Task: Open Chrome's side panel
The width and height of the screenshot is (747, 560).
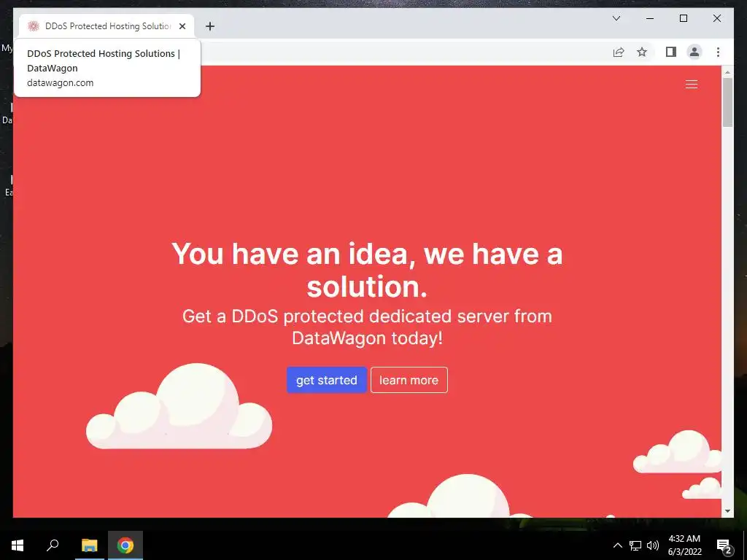Action: click(671, 52)
